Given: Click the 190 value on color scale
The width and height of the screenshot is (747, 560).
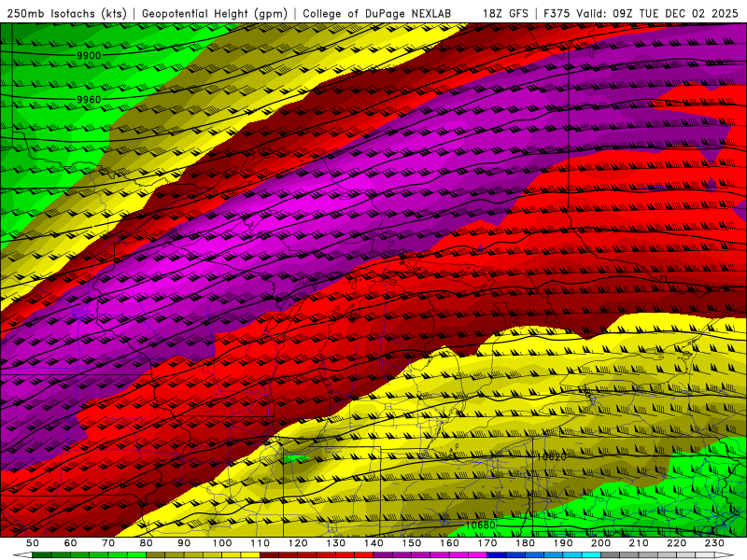Looking at the screenshot, I should pyautogui.click(x=563, y=543).
